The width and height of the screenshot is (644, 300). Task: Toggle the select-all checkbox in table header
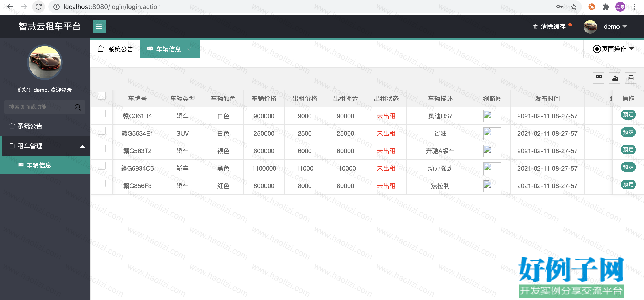pos(102,96)
